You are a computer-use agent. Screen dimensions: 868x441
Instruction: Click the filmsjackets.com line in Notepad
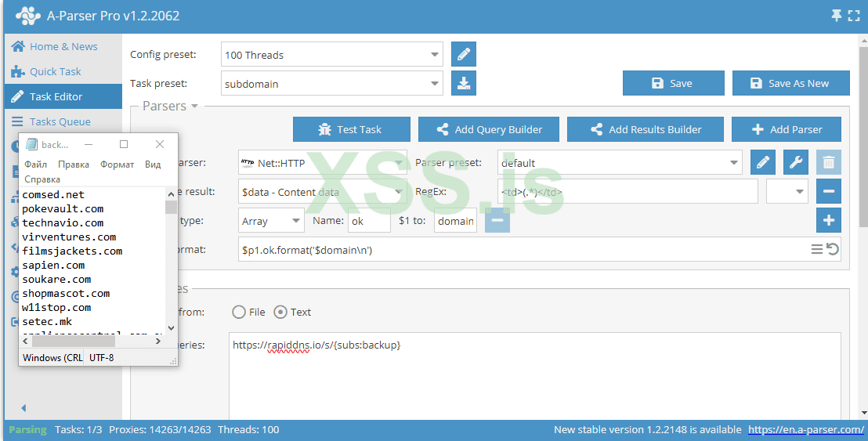[72, 251]
